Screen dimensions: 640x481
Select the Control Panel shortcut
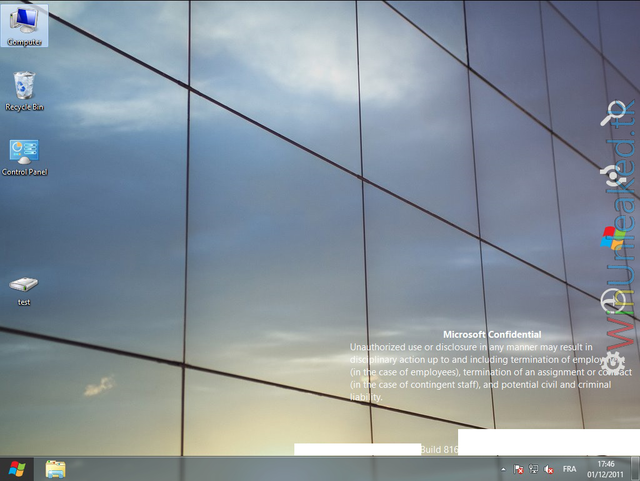point(24,155)
